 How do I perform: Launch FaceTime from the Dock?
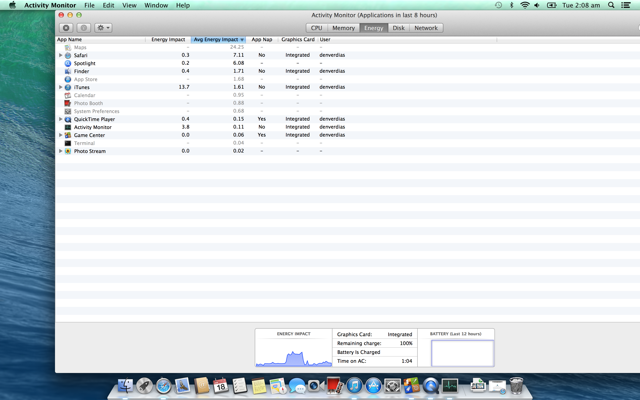coord(315,386)
